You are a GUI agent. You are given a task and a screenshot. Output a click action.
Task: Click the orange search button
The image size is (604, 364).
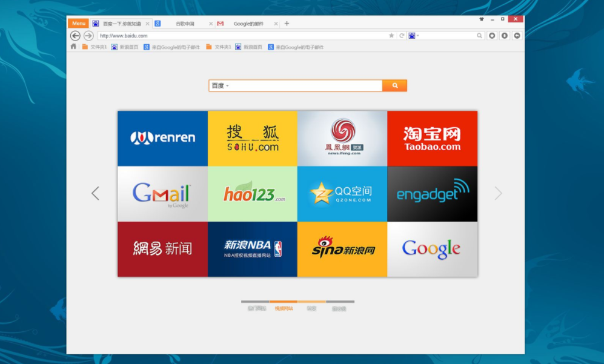(x=394, y=85)
